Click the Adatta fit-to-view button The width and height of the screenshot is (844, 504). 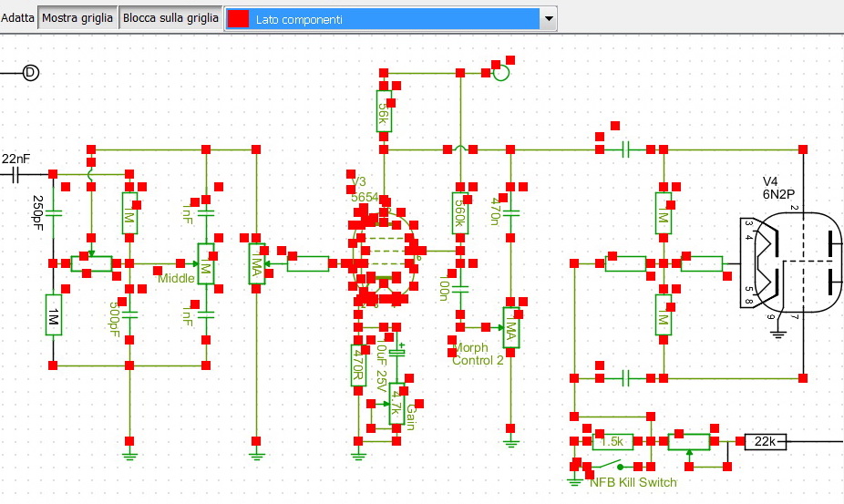click(18, 18)
